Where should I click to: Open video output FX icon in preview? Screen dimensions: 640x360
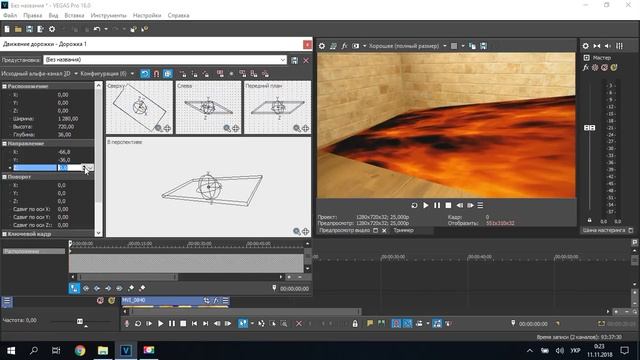(344, 46)
